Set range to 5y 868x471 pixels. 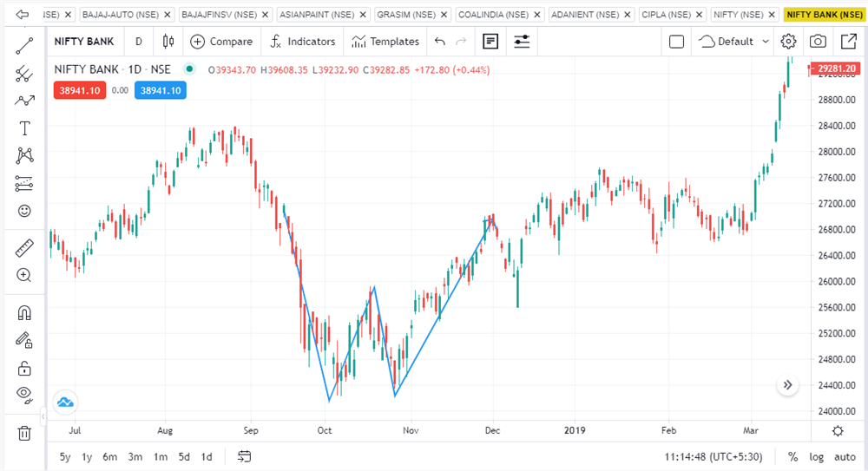[65, 457]
